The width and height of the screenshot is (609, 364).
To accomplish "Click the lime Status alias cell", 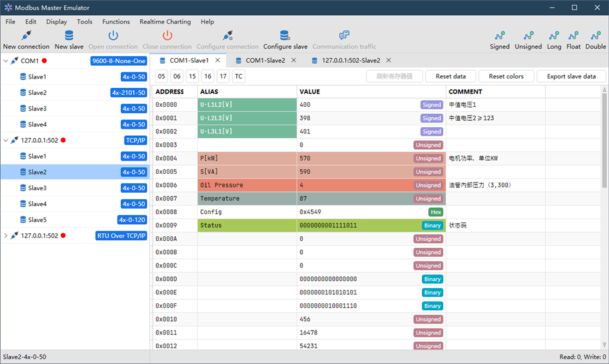I will (x=247, y=226).
